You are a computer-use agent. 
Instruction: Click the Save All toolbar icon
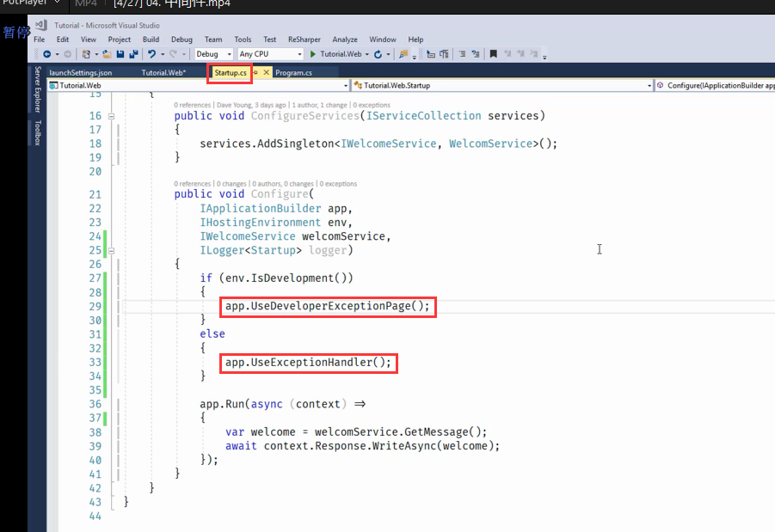coord(133,54)
